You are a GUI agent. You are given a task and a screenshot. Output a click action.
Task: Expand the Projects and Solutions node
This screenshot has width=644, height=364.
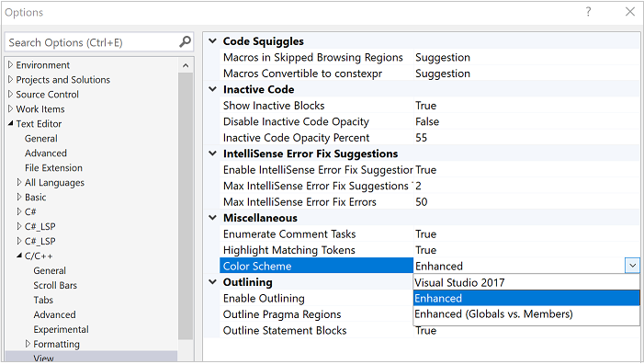tap(11, 79)
